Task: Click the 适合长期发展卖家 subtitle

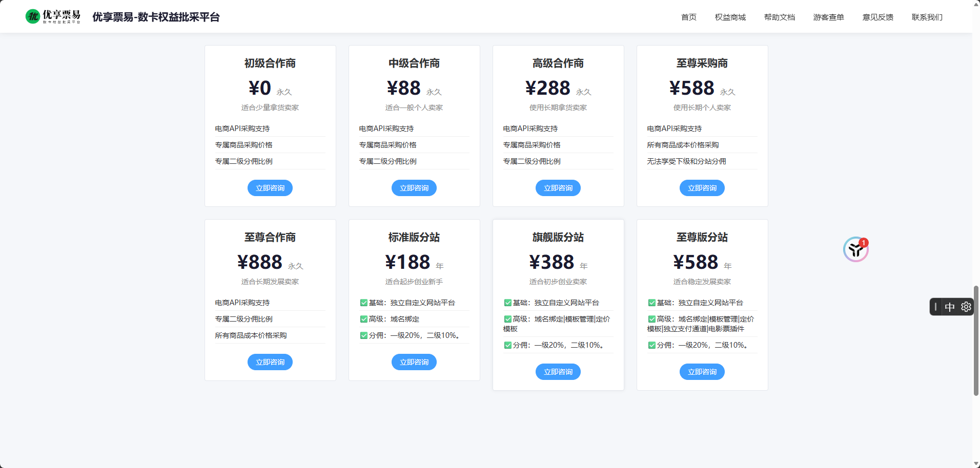Action: pos(270,282)
